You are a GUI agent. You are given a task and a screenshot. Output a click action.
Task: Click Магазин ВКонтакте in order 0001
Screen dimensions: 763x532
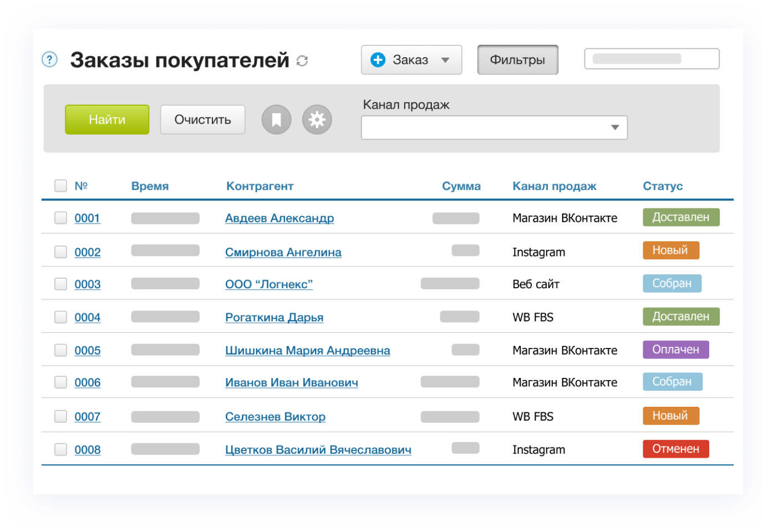tap(564, 218)
